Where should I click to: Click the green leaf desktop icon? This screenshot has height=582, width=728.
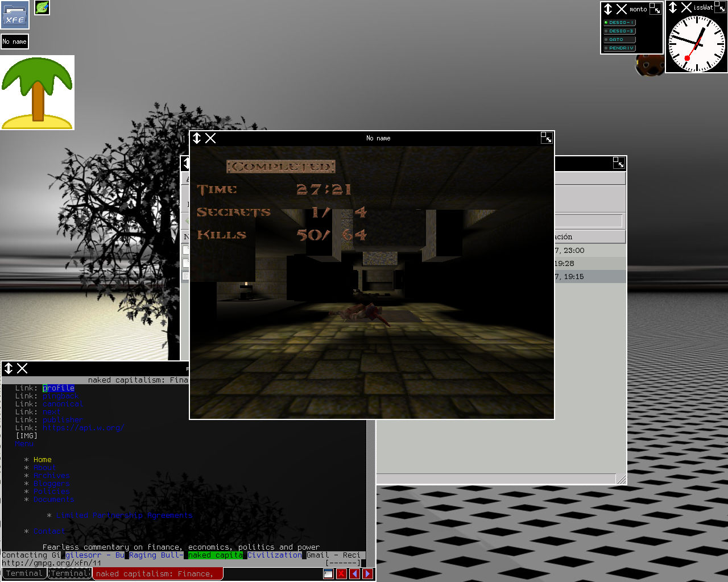pyautogui.click(x=42, y=7)
